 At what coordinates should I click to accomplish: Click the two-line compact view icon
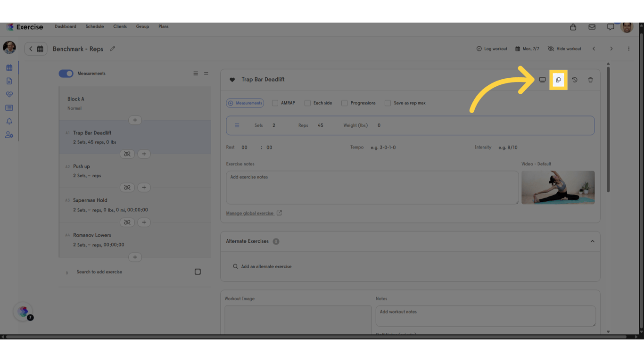click(206, 74)
